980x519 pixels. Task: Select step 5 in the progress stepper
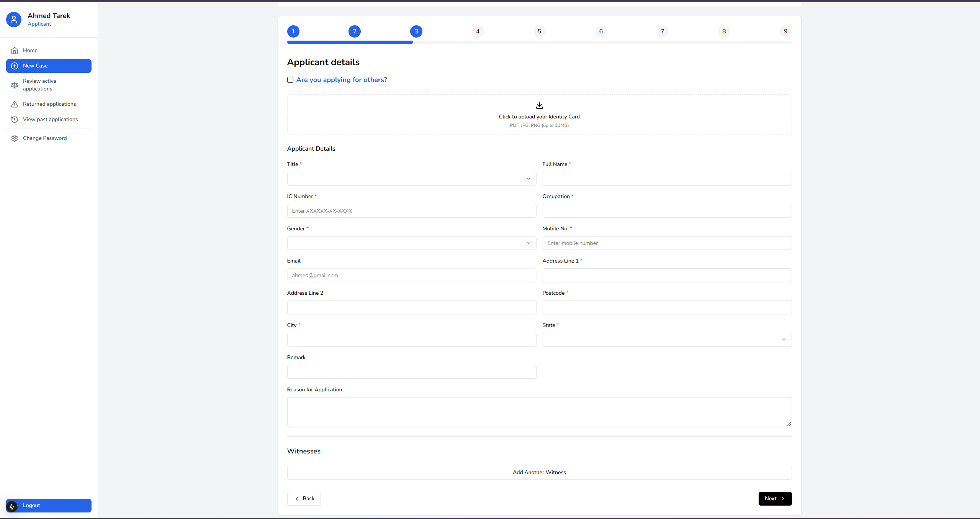pos(539,31)
